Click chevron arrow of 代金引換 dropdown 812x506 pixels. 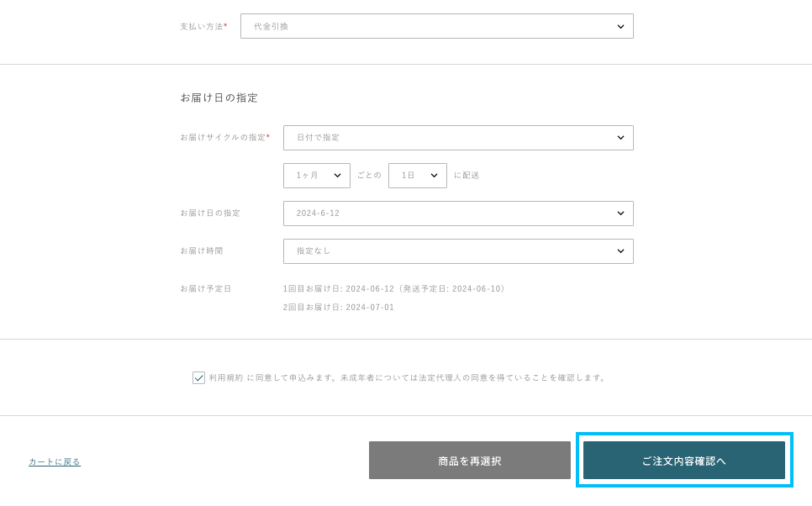pos(620,26)
